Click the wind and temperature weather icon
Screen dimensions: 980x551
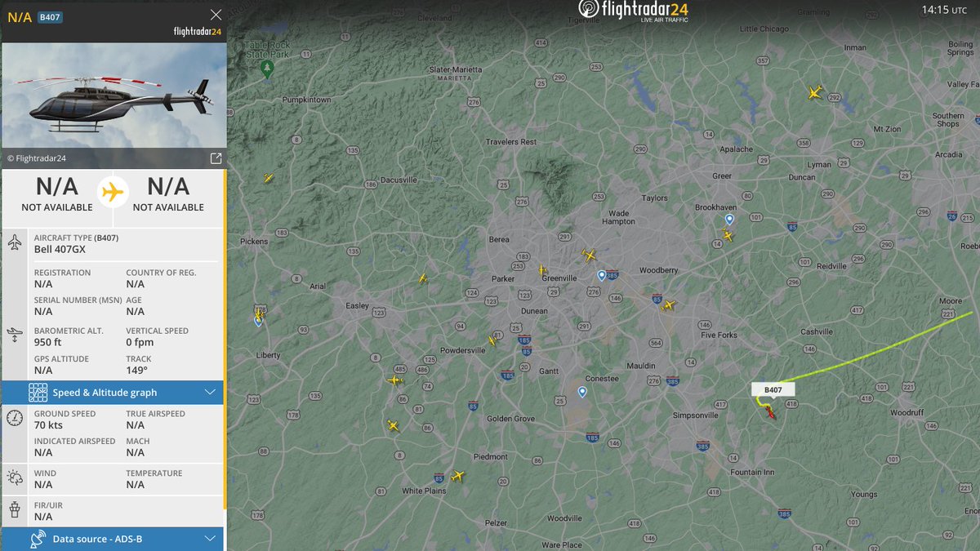[15, 478]
